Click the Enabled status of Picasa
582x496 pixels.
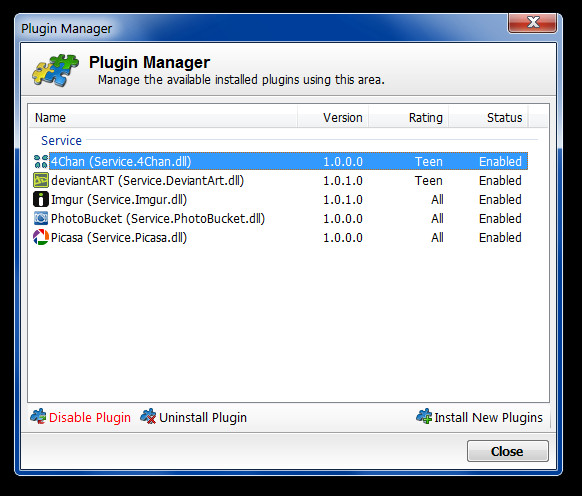pyautogui.click(x=500, y=237)
